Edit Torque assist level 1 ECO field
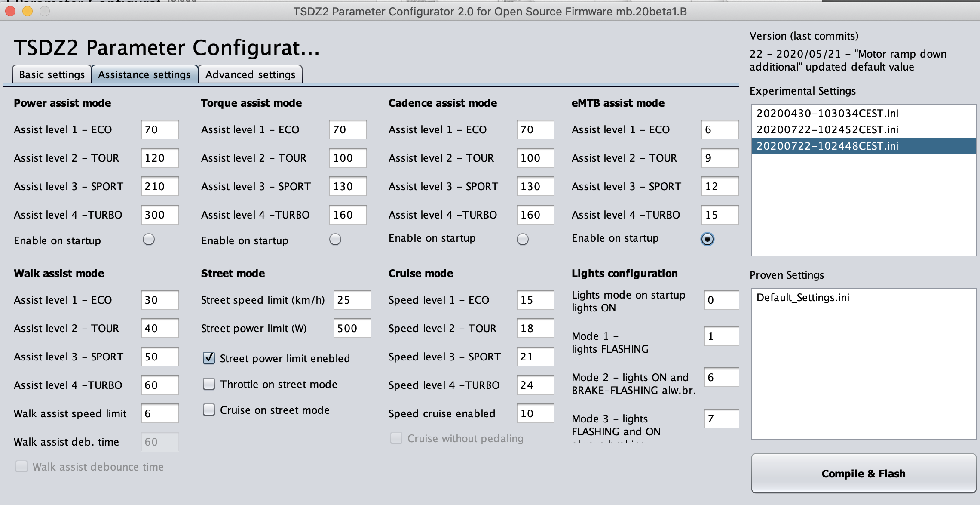This screenshot has width=980, height=505. click(x=348, y=129)
